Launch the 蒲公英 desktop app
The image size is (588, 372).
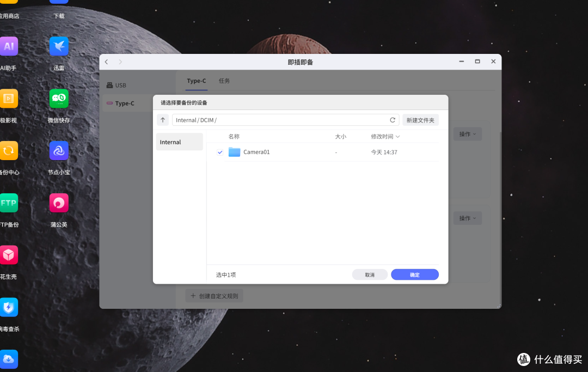tap(59, 203)
